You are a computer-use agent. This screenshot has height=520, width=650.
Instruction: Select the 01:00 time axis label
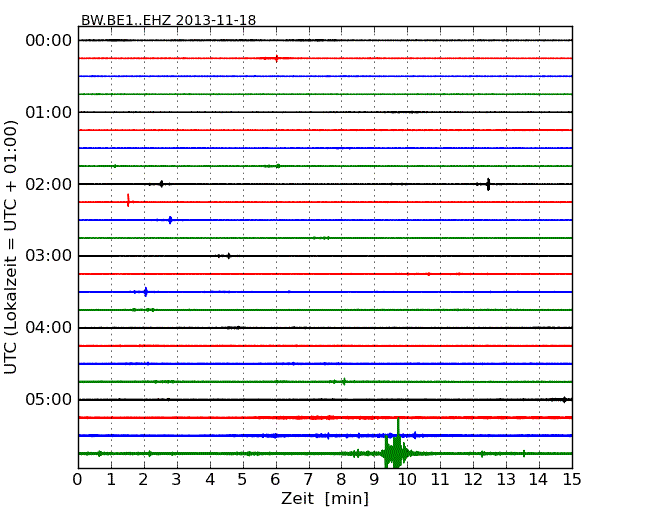point(49,112)
